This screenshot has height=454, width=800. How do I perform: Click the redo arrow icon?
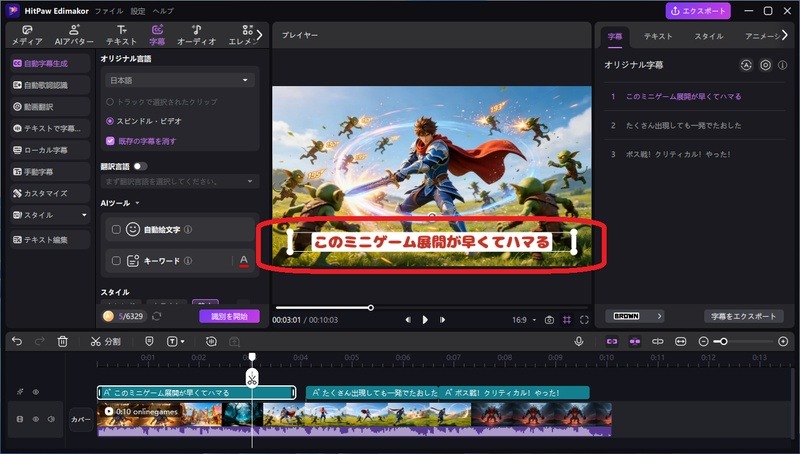[39, 341]
